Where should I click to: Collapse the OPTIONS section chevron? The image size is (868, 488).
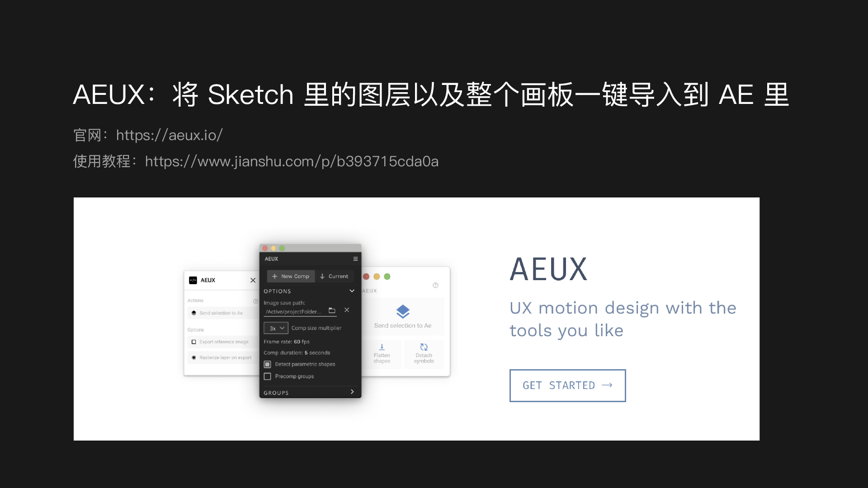[352, 291]
